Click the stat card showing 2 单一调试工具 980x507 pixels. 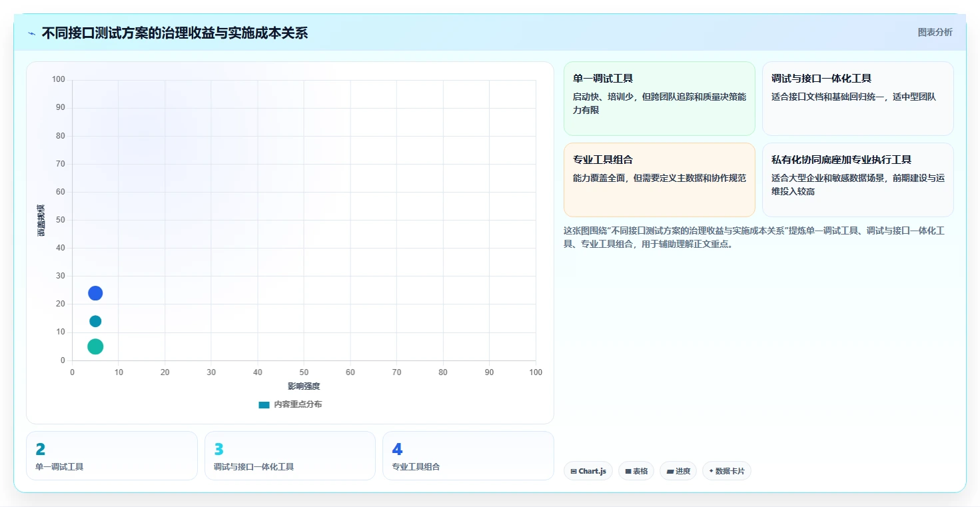pyautogui.click(x=112, y=456)
